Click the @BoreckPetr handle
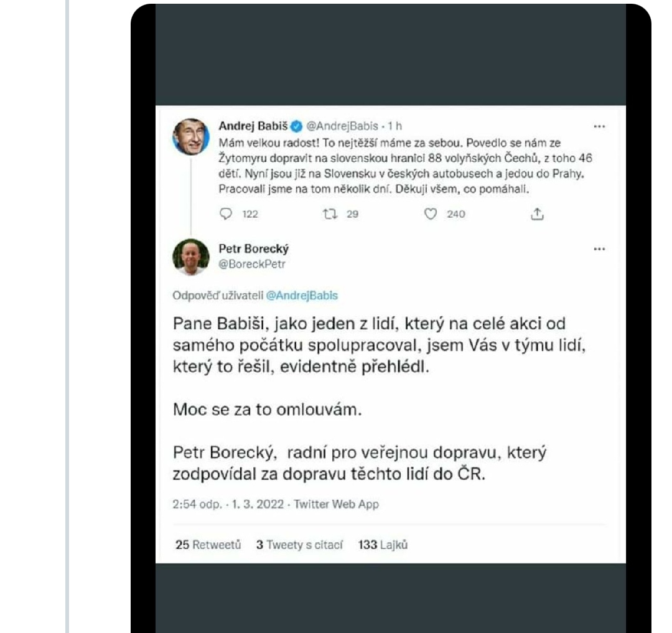Screen dimensions: 672x633 pos(251,263)
